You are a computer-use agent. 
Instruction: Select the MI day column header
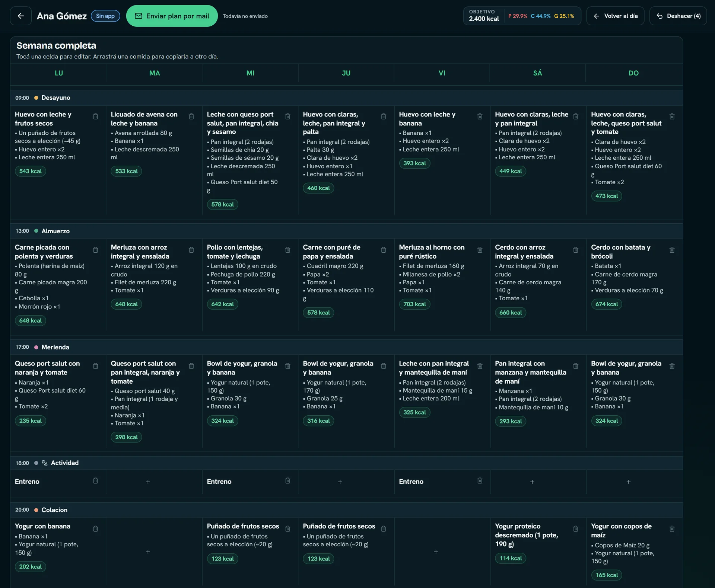click(251, 73)
